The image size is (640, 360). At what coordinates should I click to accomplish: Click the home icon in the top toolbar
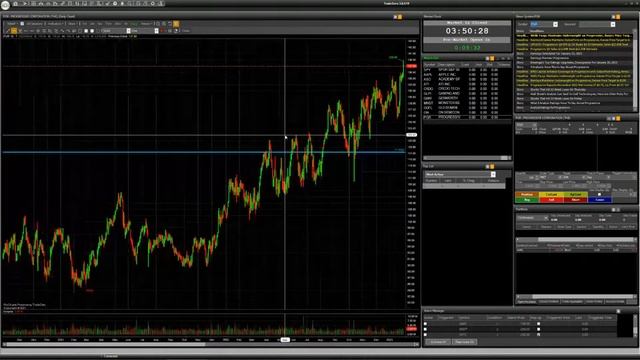15,4
